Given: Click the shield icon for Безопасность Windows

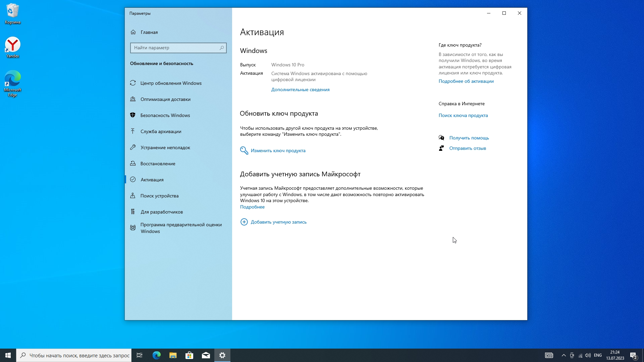Looking at the screenshot, I should pyautogui.click(x=133, y=115).
